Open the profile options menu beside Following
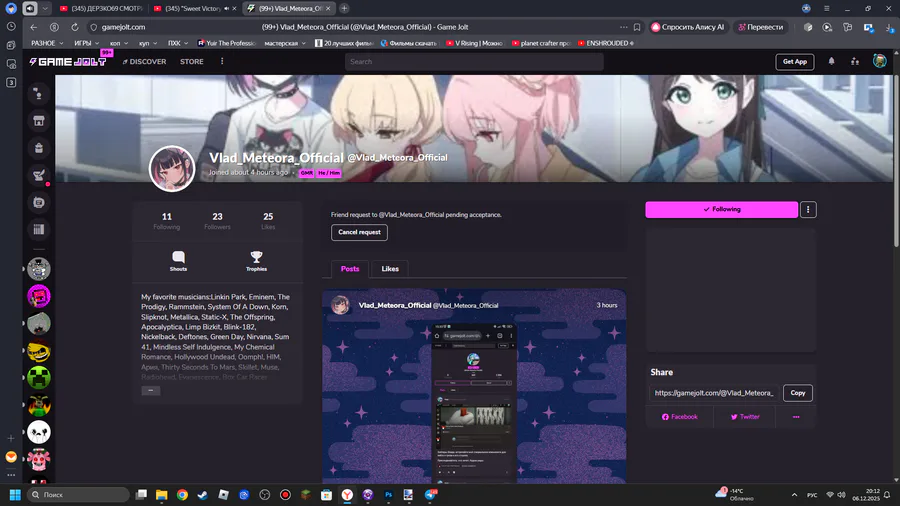The image size is (900, 506). (x=808, y=209)
